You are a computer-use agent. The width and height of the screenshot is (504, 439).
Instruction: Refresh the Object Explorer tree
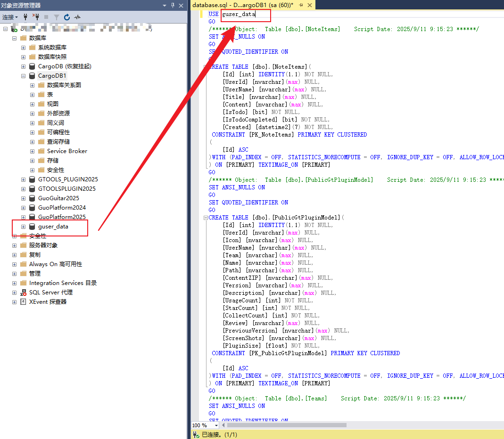point(67,17)
